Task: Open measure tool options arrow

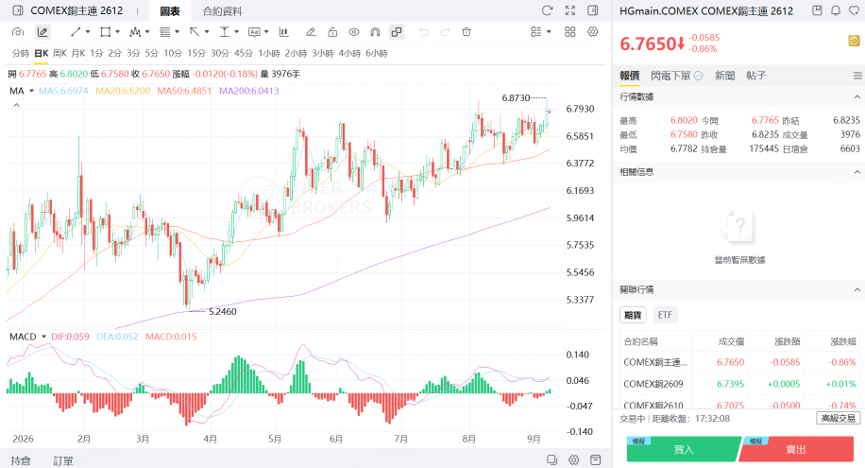Action: (237, 32)
